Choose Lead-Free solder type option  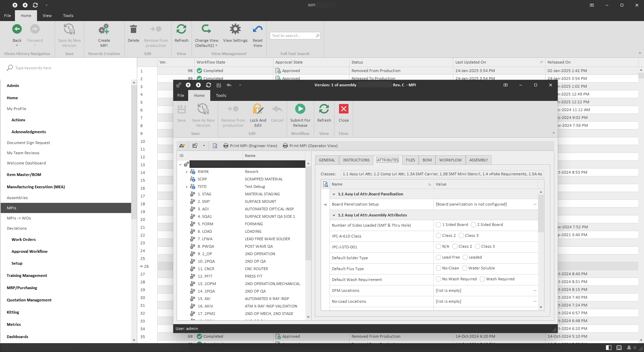[x=439, y=258]
